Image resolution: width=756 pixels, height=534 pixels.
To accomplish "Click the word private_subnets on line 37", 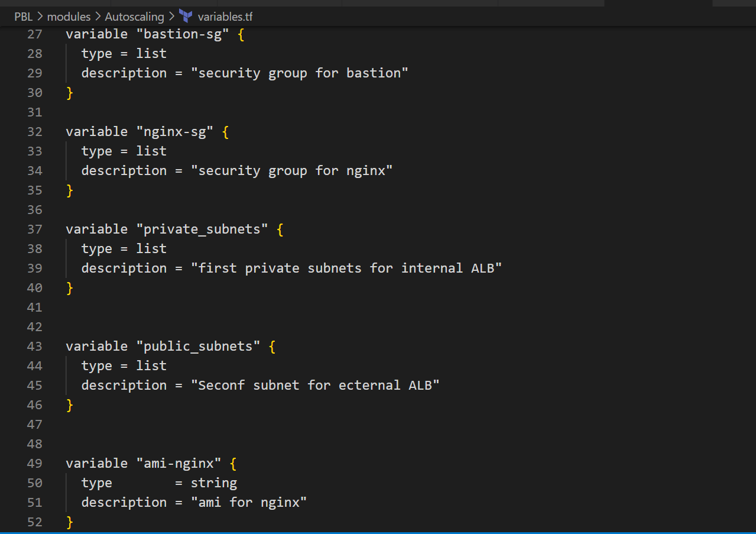I will (203, 229).
